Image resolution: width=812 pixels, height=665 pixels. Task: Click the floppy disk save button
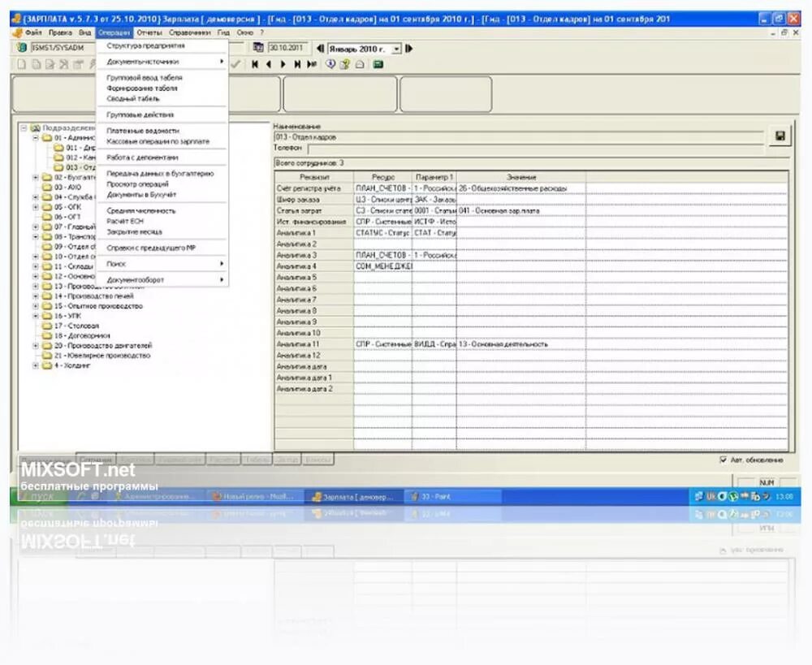780,136
